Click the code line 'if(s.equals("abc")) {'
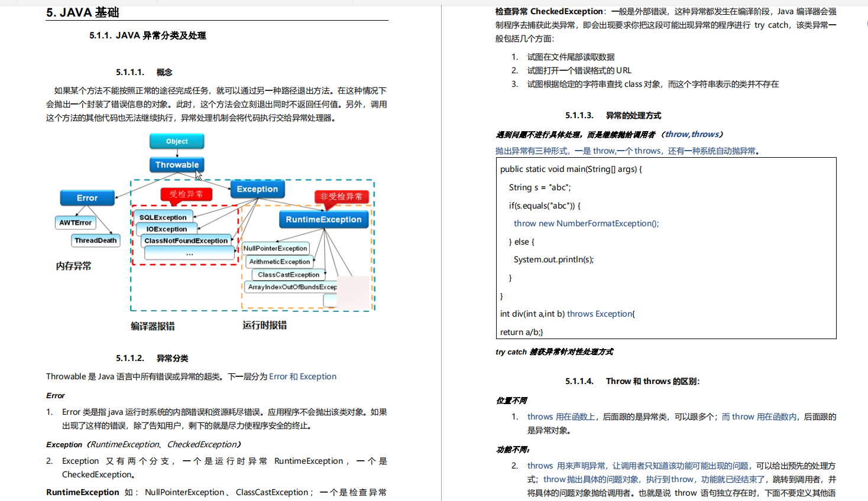 point(545,206)
